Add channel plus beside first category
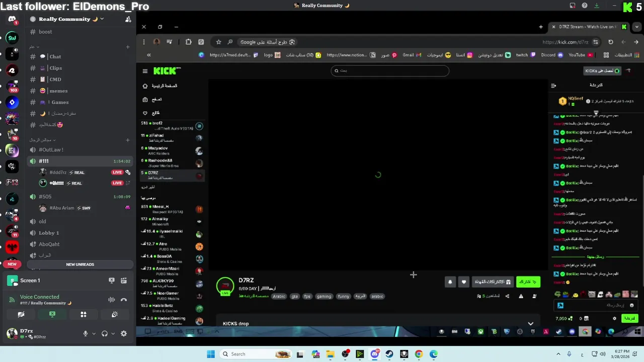The width and height of the screenshot is (644, 362). pyautogui.click(x=128, y=47)
